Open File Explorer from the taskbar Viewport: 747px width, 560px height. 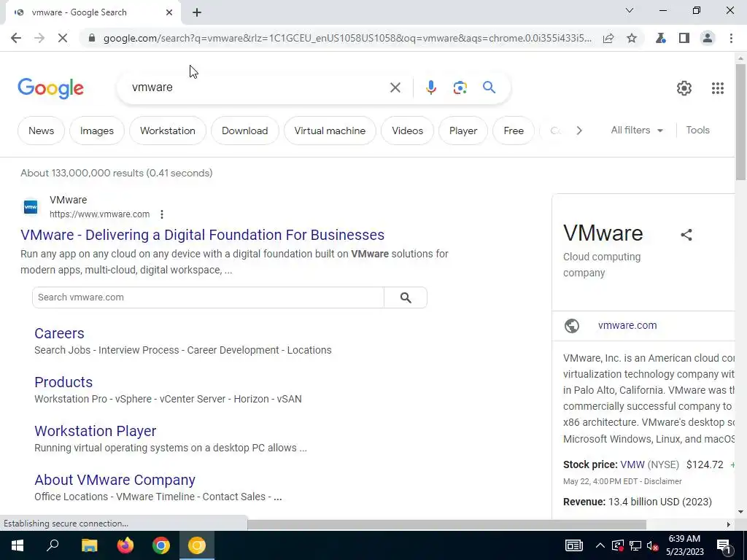89,545
